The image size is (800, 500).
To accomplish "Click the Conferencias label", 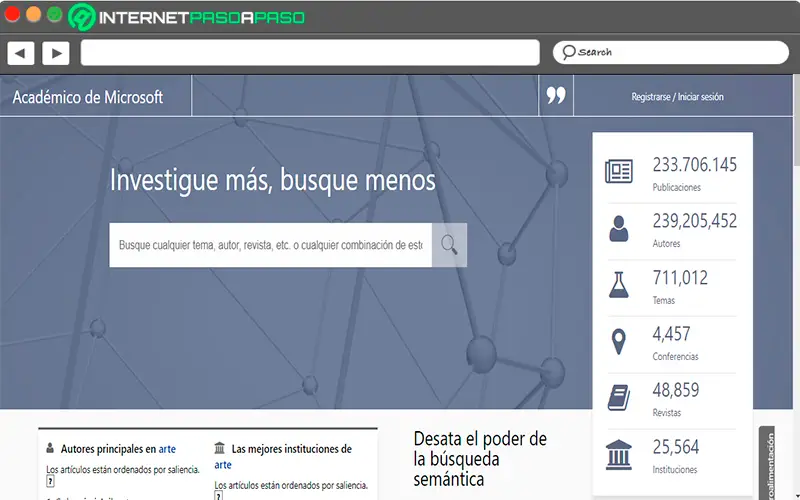I will (x=676, y=356).
